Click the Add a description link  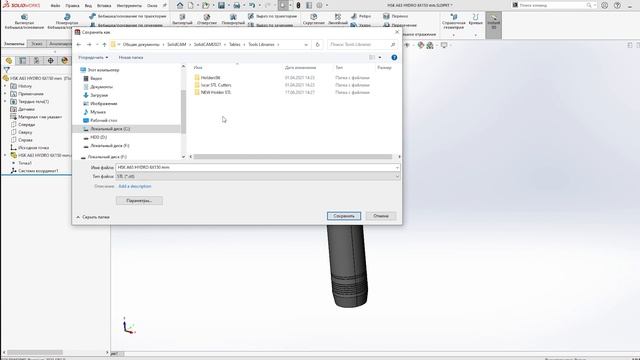pyautogui.click(x=135, y=186)
